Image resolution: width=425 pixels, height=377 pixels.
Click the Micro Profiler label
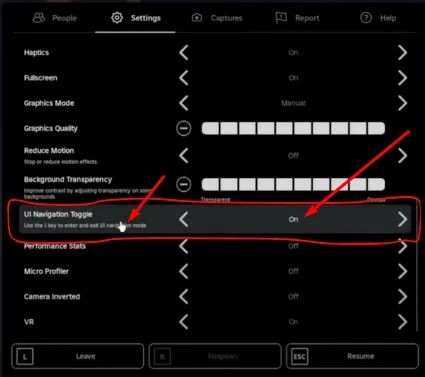click(46, 271)
